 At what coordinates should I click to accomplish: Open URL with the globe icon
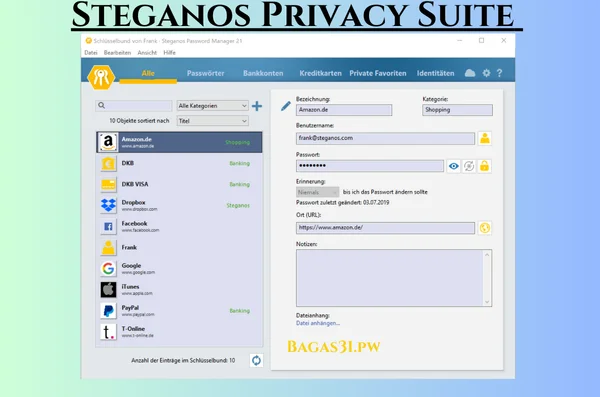click(x=485, y=228)
